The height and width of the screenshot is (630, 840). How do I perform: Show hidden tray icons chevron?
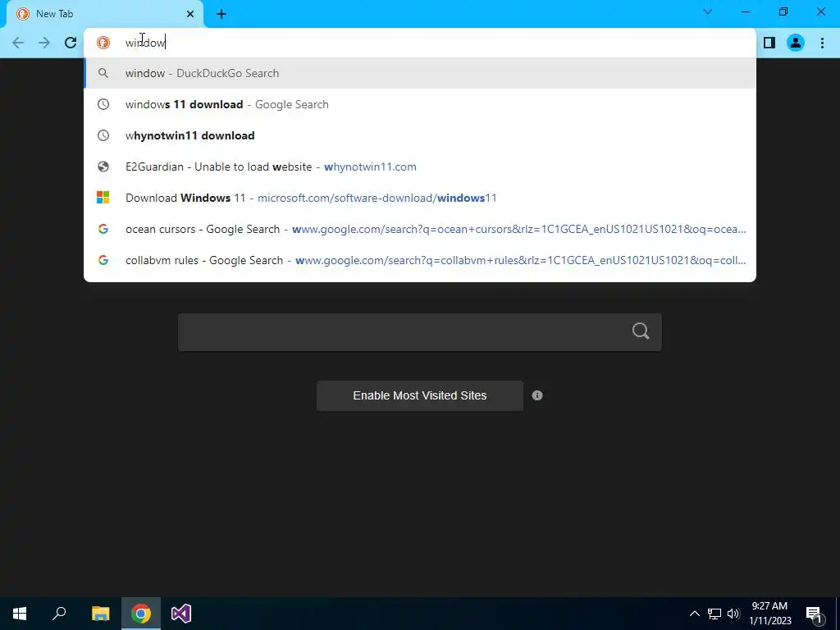pyautogui.click(x=694, y=614)
